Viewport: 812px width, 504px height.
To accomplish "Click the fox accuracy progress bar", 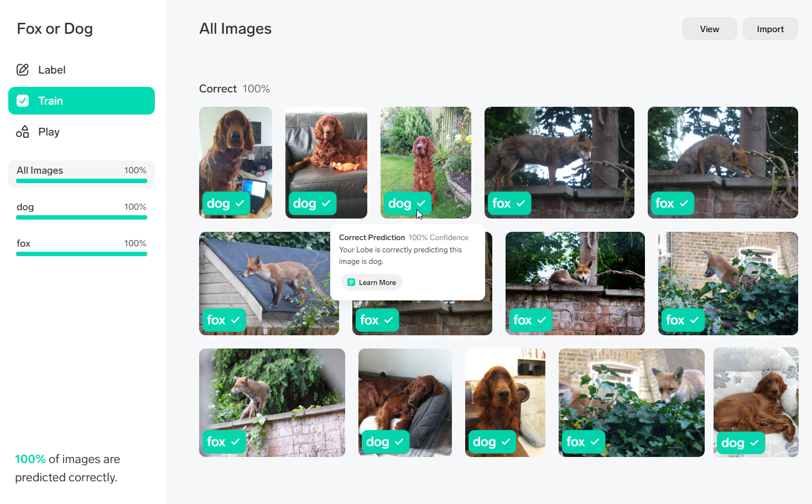I will (x=81, y=254).
